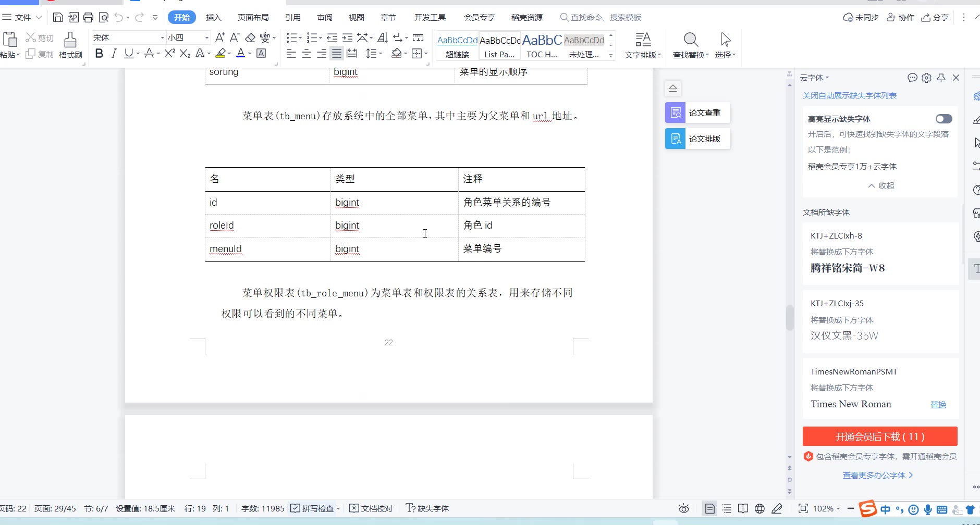The image size is (980, 525).
Task: Switch to the 插入 (Insert) ribbon tab
Action: point(214,18)
